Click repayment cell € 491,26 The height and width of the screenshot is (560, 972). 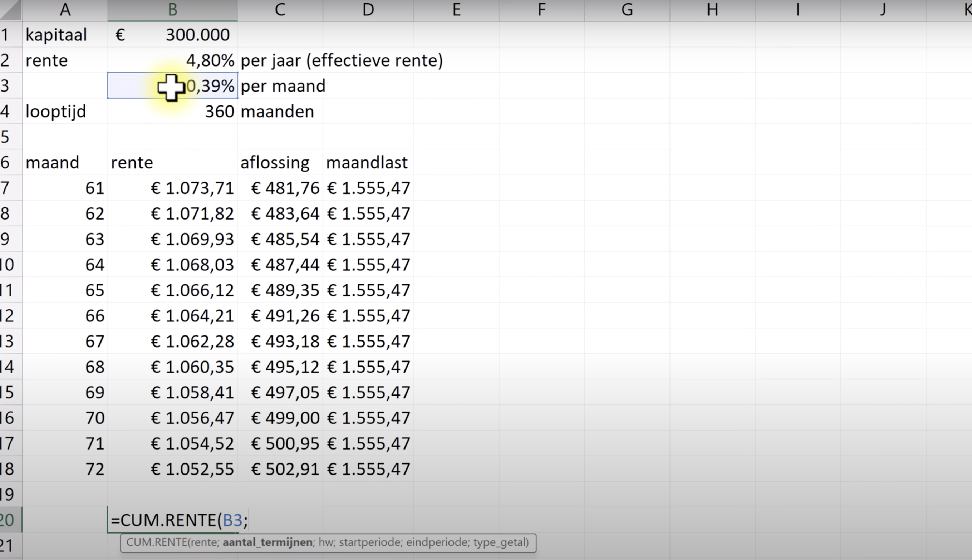[280, 315]
